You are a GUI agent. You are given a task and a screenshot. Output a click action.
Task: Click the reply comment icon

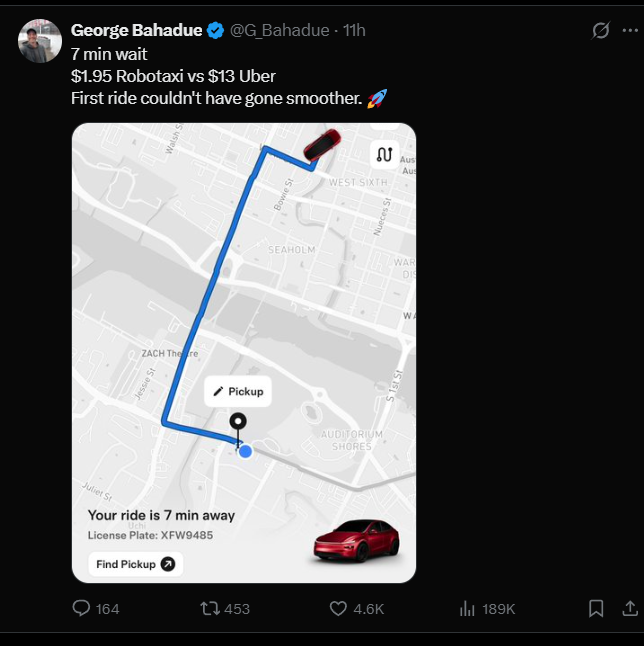coord(82,608)
